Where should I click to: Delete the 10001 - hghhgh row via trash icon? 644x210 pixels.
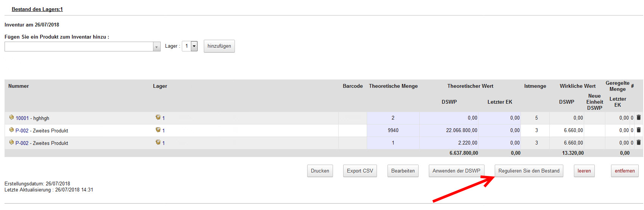(638, 118)
